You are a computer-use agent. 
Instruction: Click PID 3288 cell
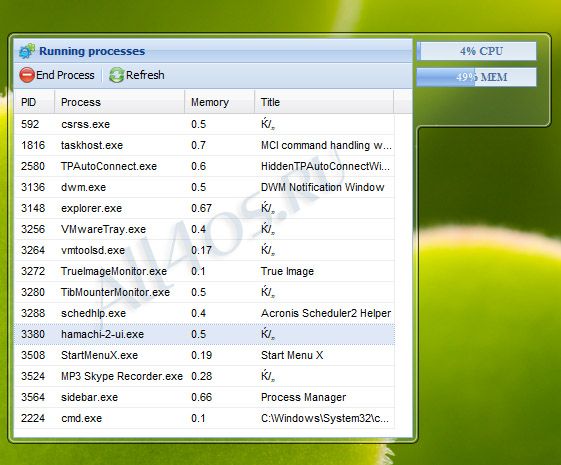[x=33, y=313]
